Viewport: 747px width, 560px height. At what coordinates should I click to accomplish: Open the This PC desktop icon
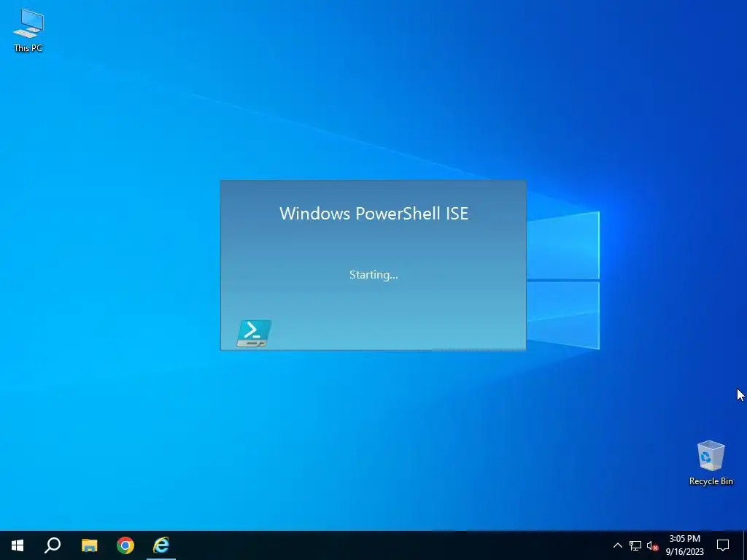tap(28, 30)
